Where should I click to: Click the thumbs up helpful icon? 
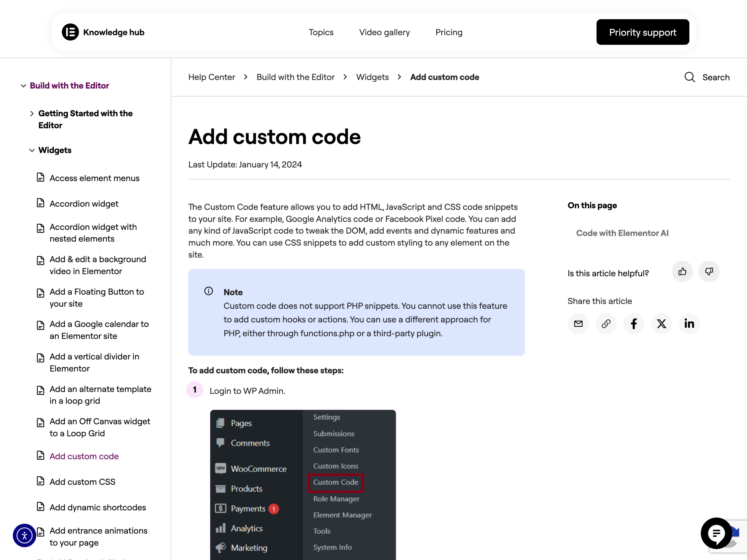coord(682,271)
